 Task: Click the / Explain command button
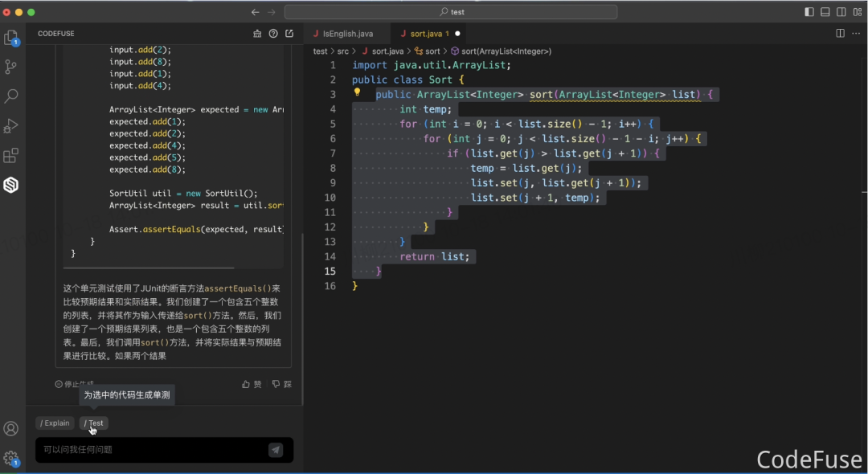55,423
